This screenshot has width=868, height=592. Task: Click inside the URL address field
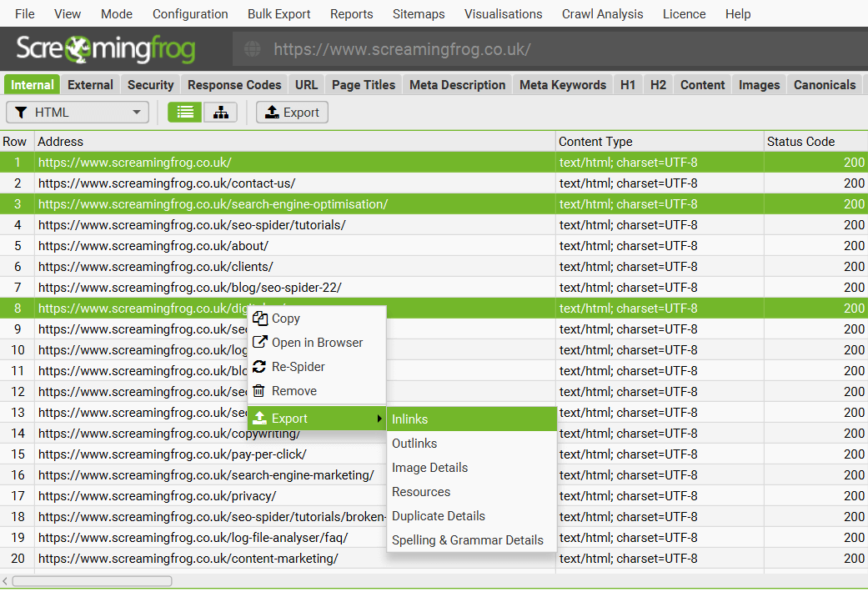coord(500,48)
